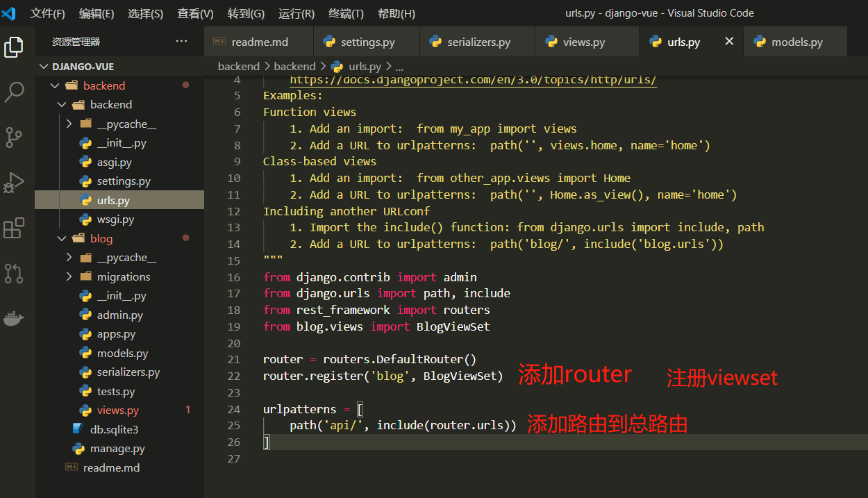This screenshot has height=498, width=868.
Task: Open the 编辑(E) menu
Action: point(97,13)
